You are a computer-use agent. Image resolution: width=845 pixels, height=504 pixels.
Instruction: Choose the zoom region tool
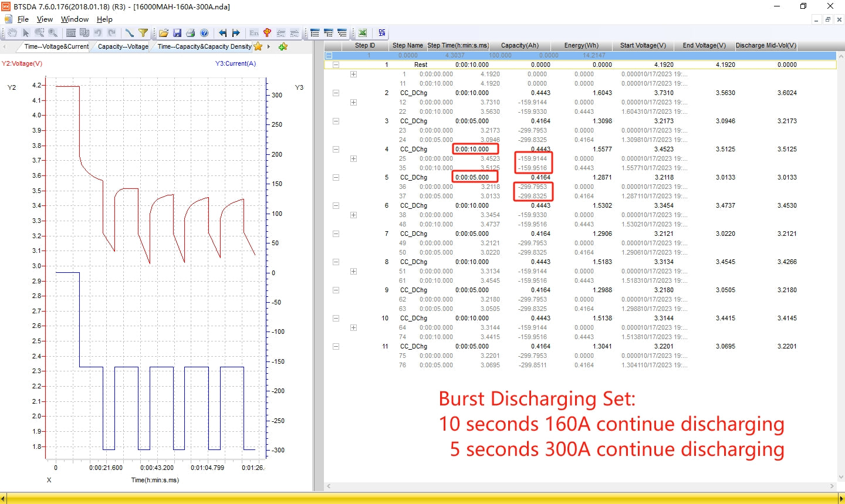[x=39, y=33]
